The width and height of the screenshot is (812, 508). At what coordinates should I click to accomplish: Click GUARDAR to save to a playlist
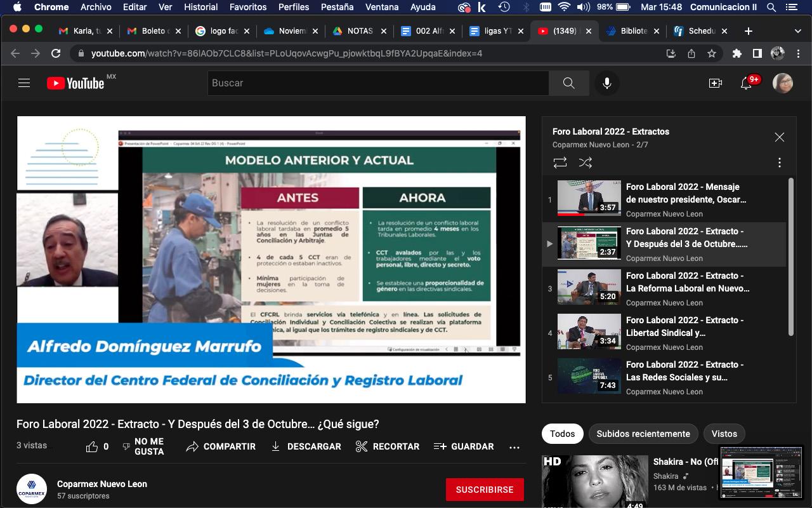[464, 446]
